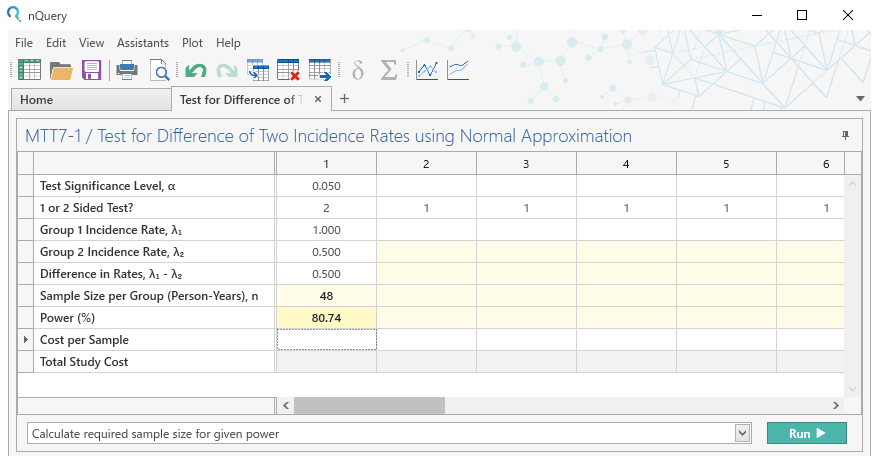Select the Power (%) cell in column 1
Screen dimensions: 878x456
pos(325,318)
